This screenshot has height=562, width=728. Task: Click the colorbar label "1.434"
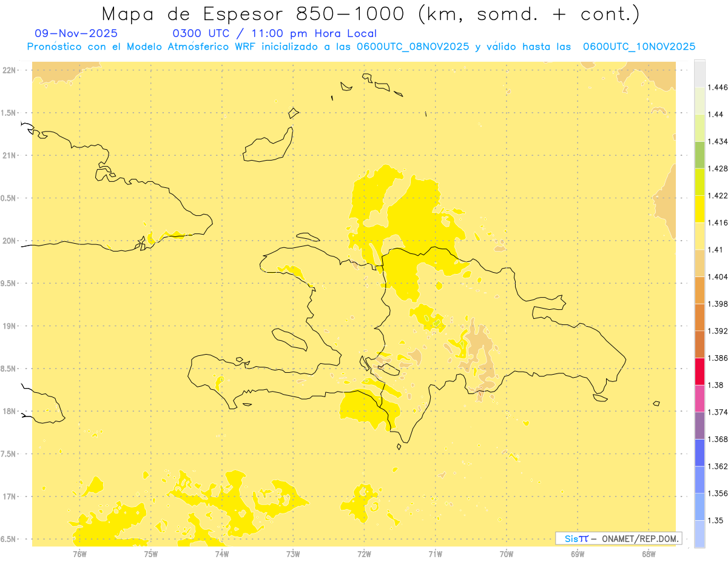pyautogui.click(x=718, y=141)
